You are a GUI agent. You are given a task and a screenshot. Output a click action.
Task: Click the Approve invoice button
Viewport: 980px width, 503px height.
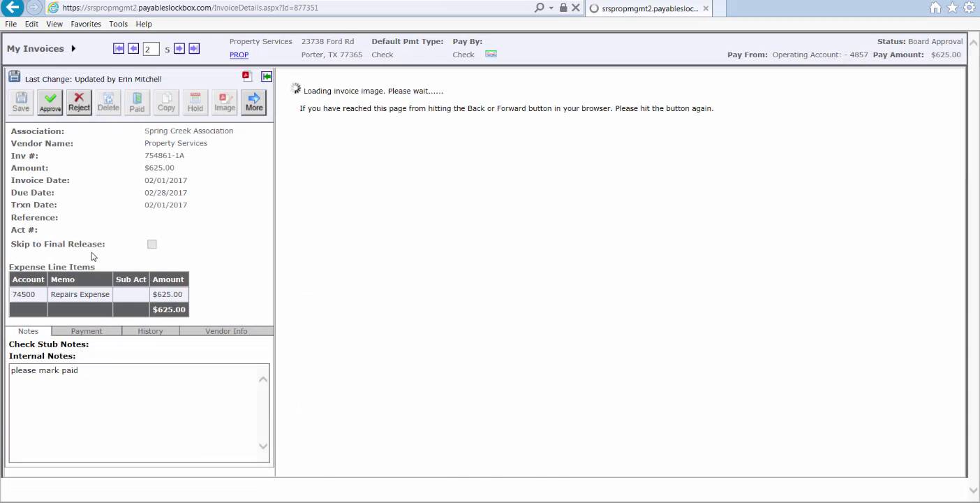tap(50, 102)
